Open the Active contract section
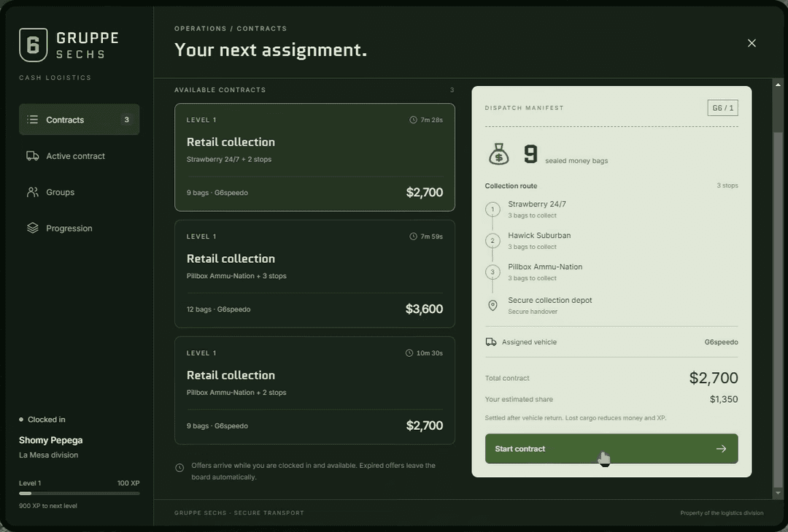788x532 pixels. point(80,156)
